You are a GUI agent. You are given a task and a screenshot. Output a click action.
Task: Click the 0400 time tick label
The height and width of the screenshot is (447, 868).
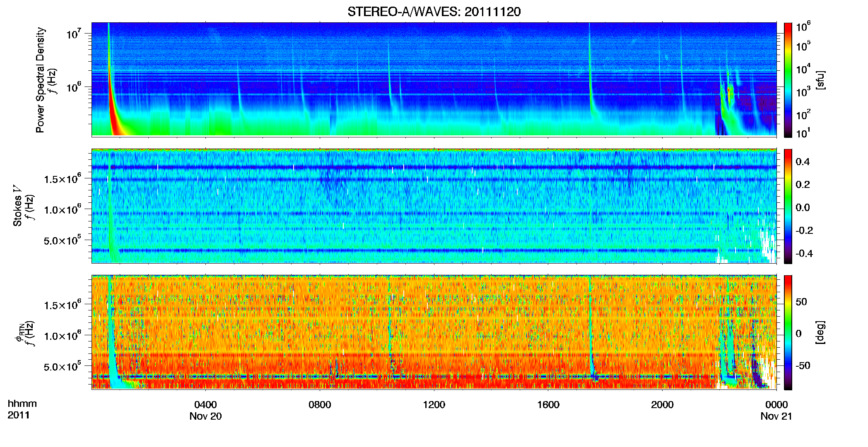tap(205, 405)
